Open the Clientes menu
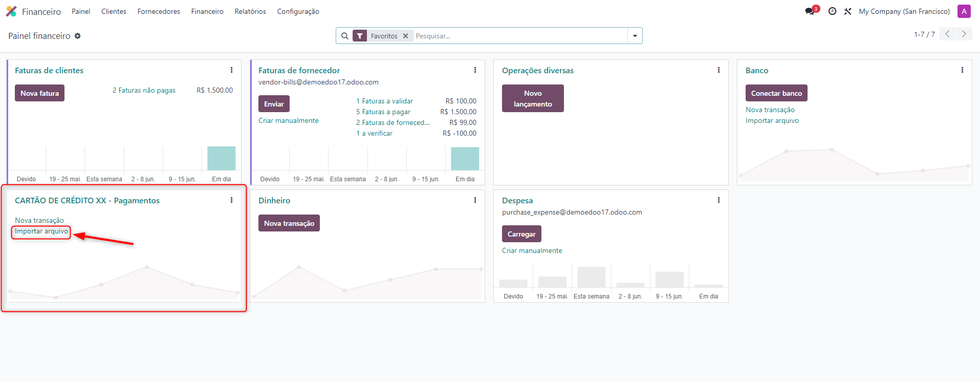980x382 pixels. 114,11
